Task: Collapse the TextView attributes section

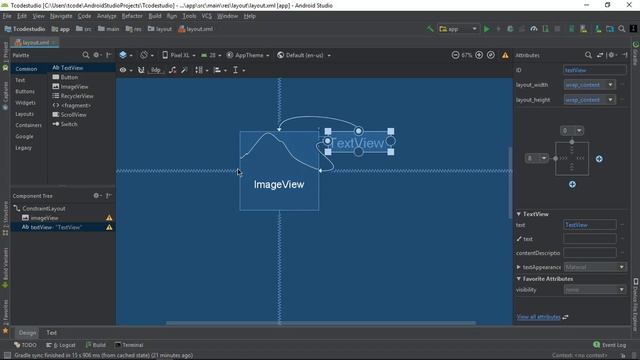Action: coord(518,214)
